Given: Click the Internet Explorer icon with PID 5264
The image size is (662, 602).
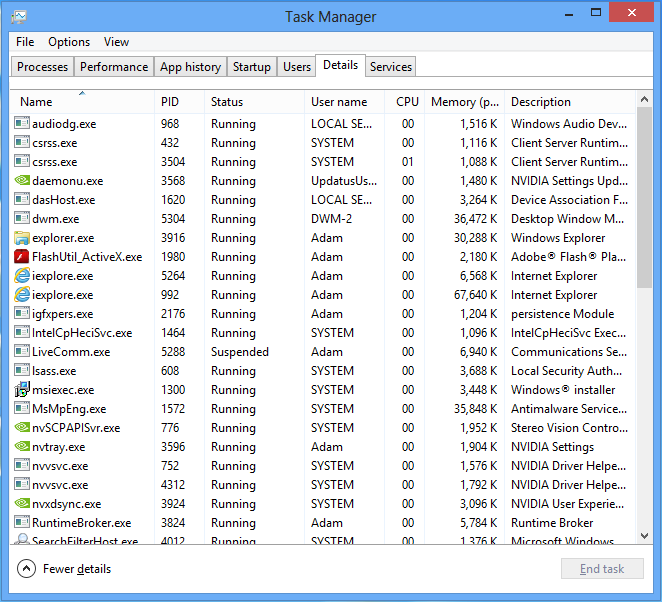Looking at the screenshot, I should pyautogui.click(x=22, y=275).
